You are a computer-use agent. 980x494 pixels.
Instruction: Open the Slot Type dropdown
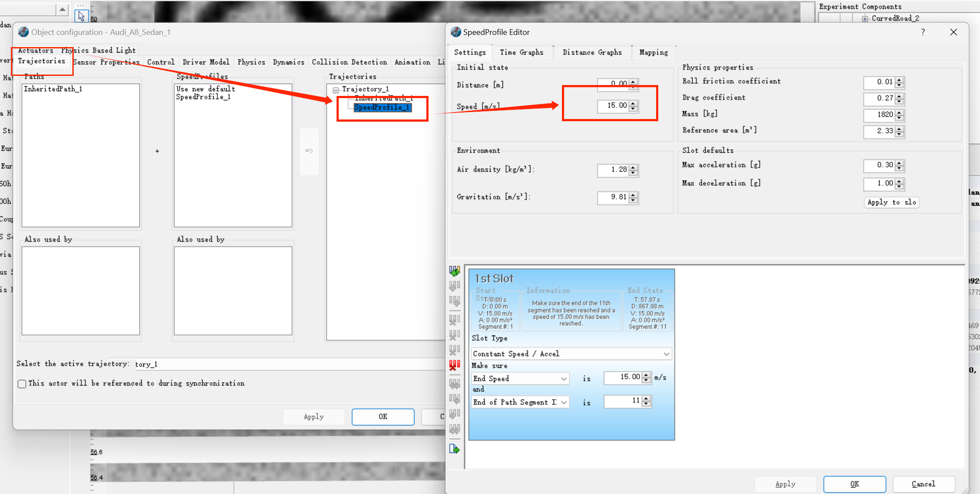[571, 354]
